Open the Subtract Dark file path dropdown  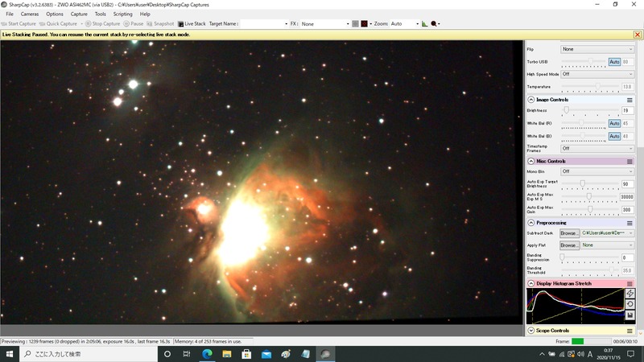607,233
